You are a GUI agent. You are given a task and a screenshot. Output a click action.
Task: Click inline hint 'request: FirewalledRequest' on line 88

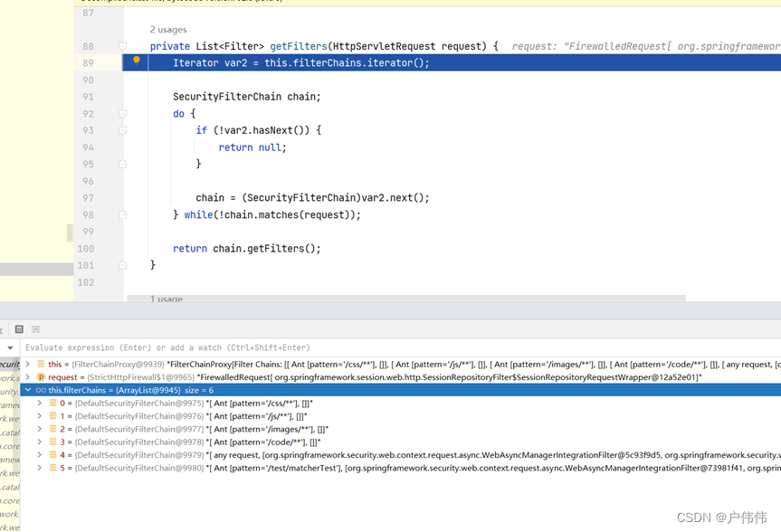tap(646, 46)
